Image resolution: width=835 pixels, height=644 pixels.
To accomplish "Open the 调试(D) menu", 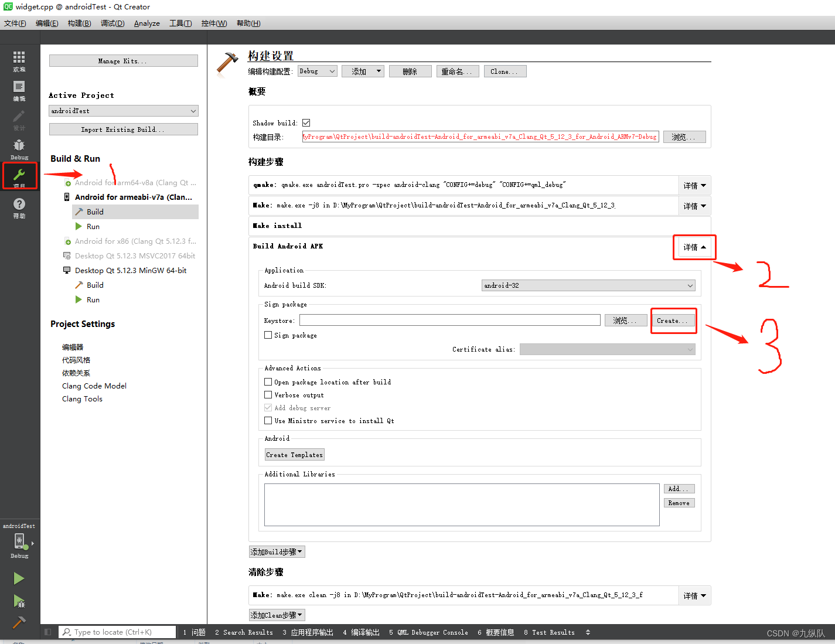I will (113, 23).
